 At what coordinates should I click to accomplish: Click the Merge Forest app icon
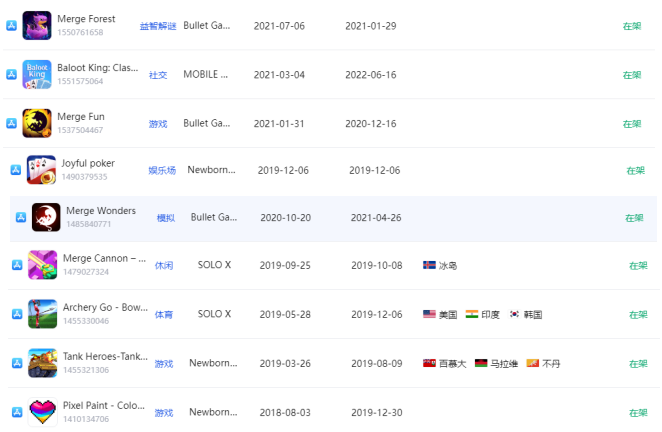[x=37, y=25]
